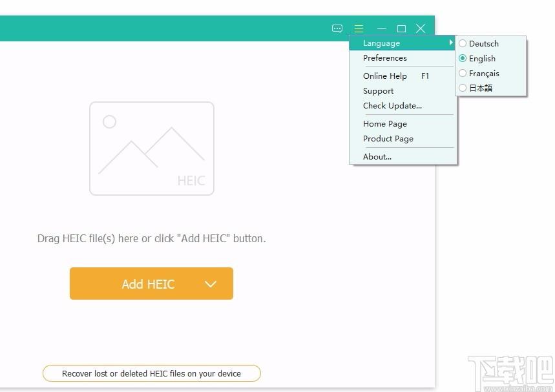Open Preferences from the menu
Viewport: 555px width, 392px height.
(x=402, y=58)
